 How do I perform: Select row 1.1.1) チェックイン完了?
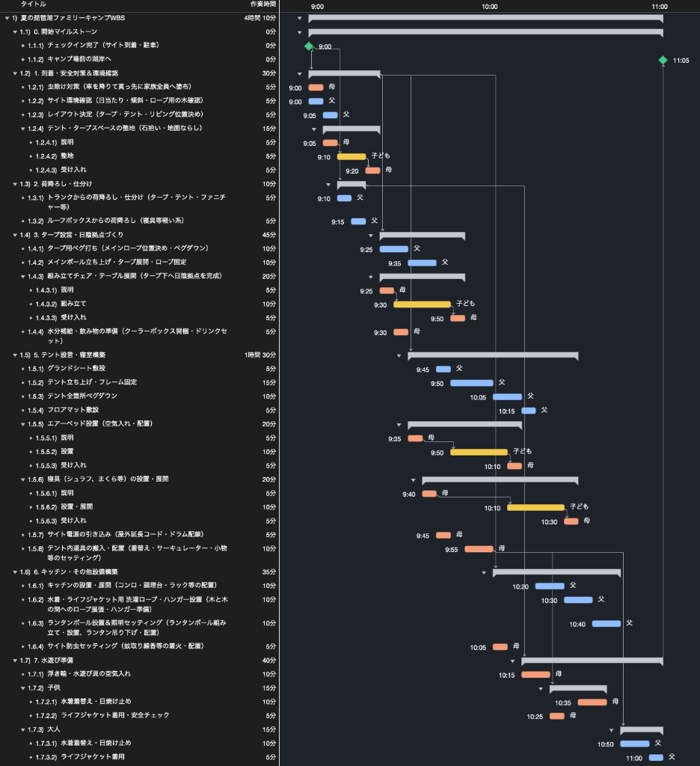[140, 46]
